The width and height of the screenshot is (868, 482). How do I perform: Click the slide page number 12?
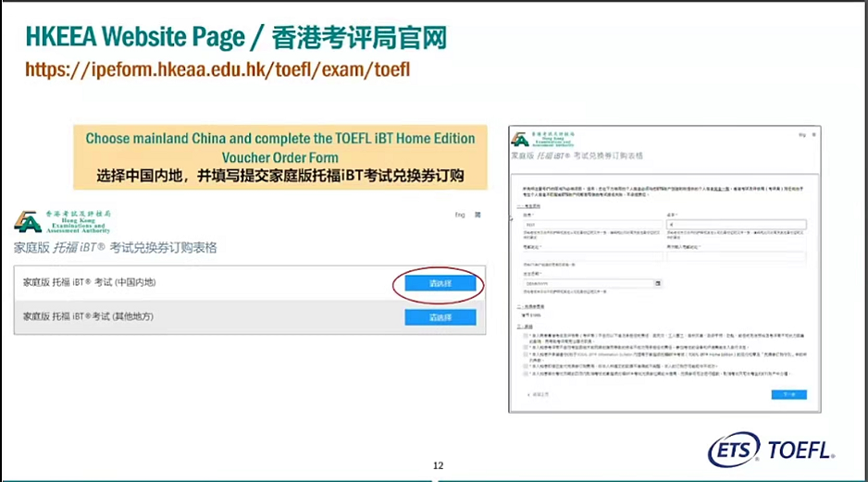click(x=438, y=465)
